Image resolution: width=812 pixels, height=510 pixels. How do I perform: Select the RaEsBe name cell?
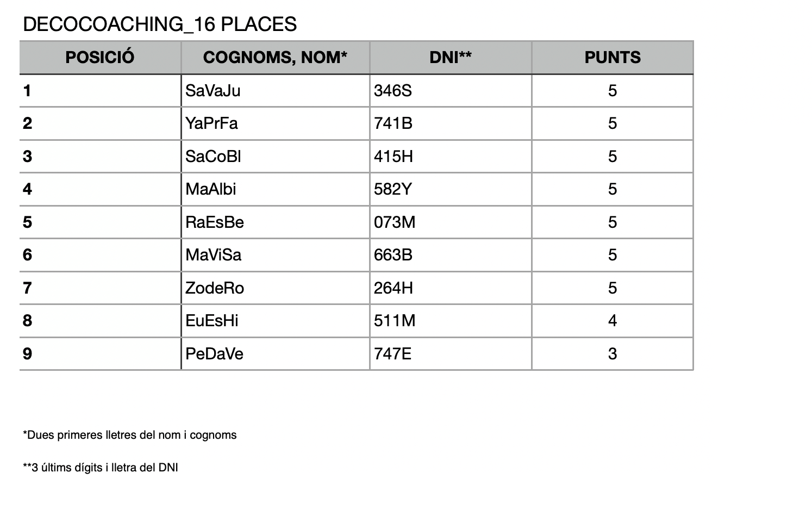(275, 222)
